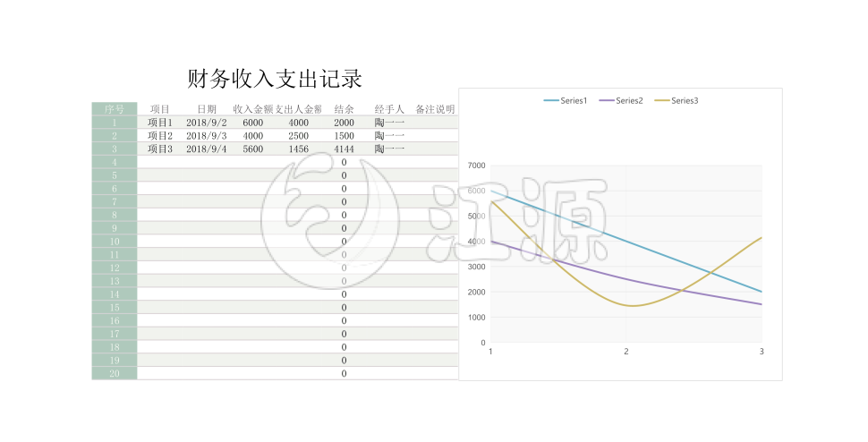
Task: Click row number 20 cell
Action: [x=115, y=373]
